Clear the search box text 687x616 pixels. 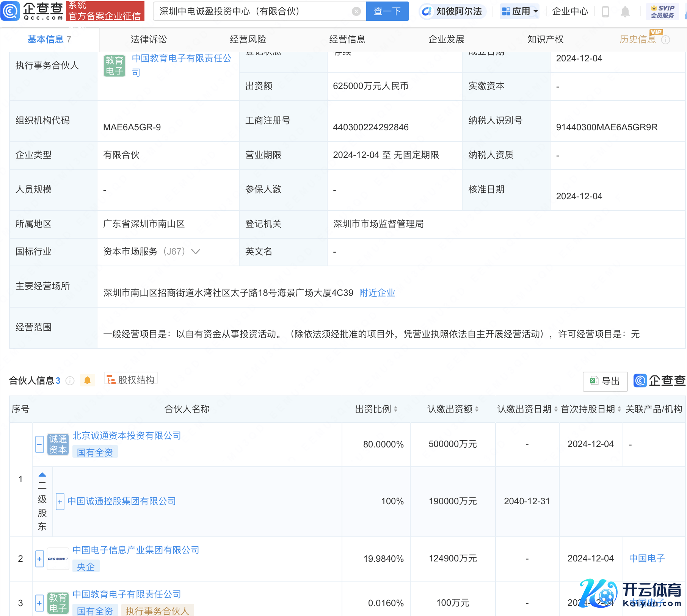coord(356,11)
